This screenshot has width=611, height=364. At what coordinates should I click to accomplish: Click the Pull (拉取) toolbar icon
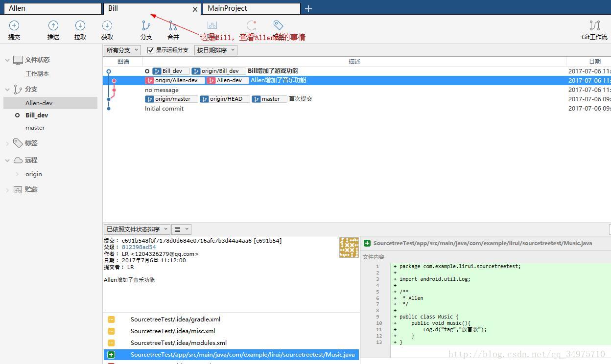pyautogui.click(x=80, y=25)
